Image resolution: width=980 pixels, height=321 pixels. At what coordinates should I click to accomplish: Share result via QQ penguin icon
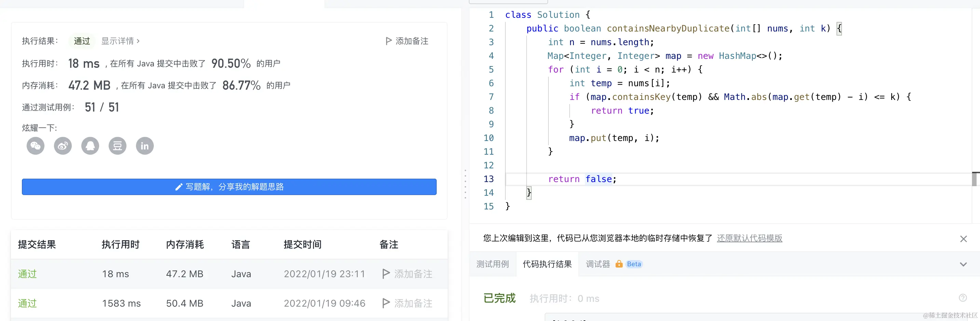[x=90, y=146]
